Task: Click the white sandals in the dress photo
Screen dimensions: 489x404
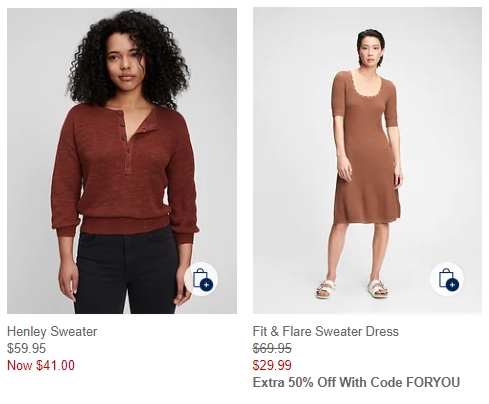Action: tap(353, 288)
